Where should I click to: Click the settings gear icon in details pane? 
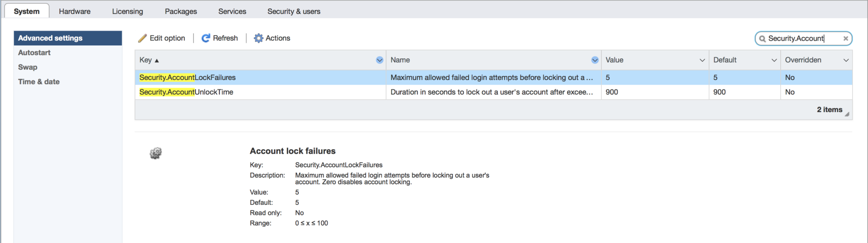pyautogui.click(x=156, y=153)
